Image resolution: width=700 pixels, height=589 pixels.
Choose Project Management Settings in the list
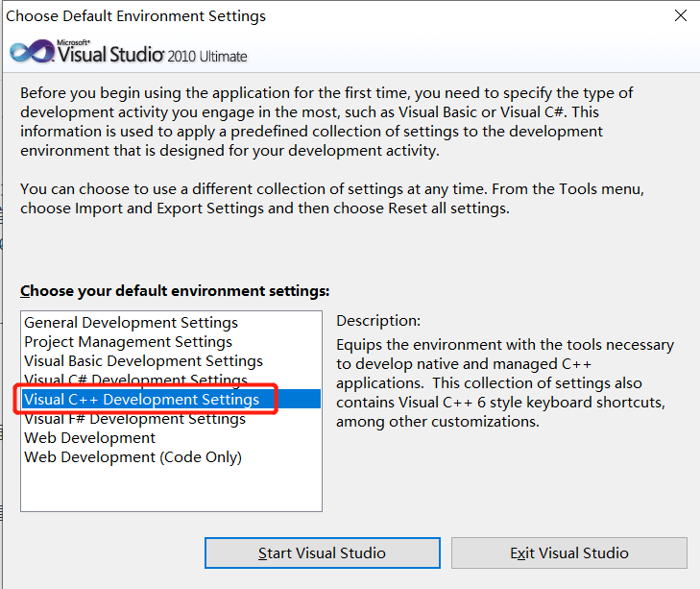tap(128, 342)
